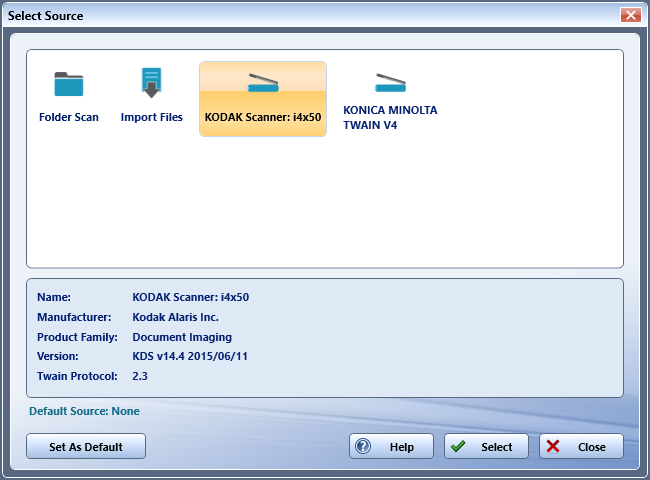Open Help for source selection
650x480 pixels.
pos(391,446)
